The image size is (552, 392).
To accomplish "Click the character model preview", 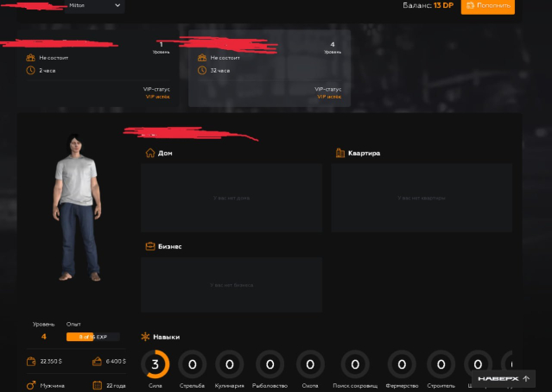I will coord(76,212).
